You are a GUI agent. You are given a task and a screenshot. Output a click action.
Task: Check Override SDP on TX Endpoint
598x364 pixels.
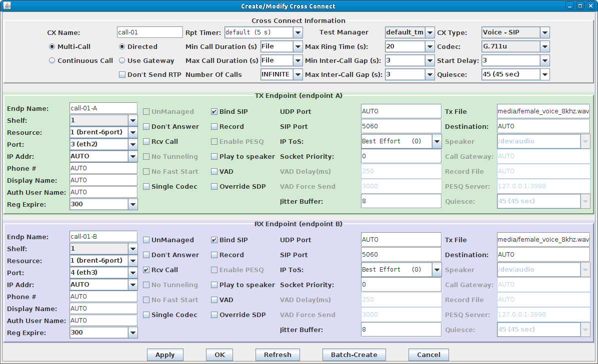pos(214,187)
